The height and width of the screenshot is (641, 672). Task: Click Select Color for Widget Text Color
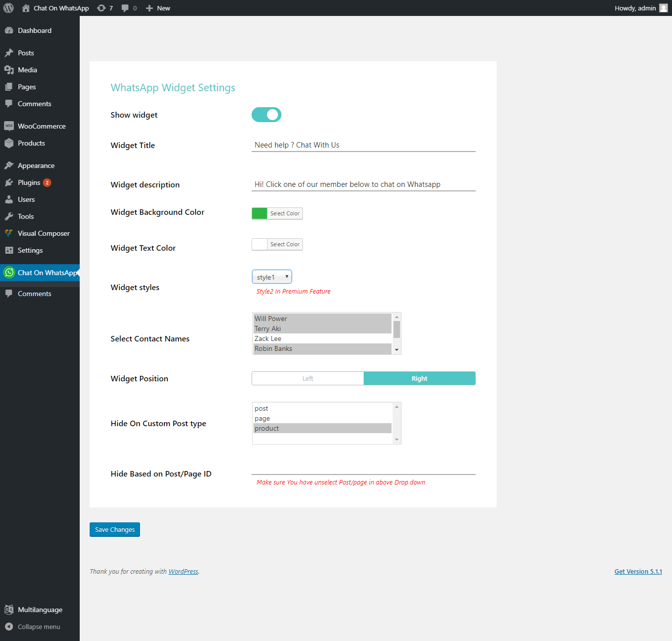[285, 244]
